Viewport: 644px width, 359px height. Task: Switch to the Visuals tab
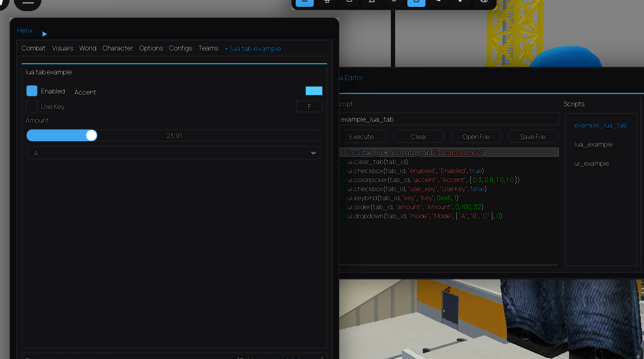(x=62, y=48)
